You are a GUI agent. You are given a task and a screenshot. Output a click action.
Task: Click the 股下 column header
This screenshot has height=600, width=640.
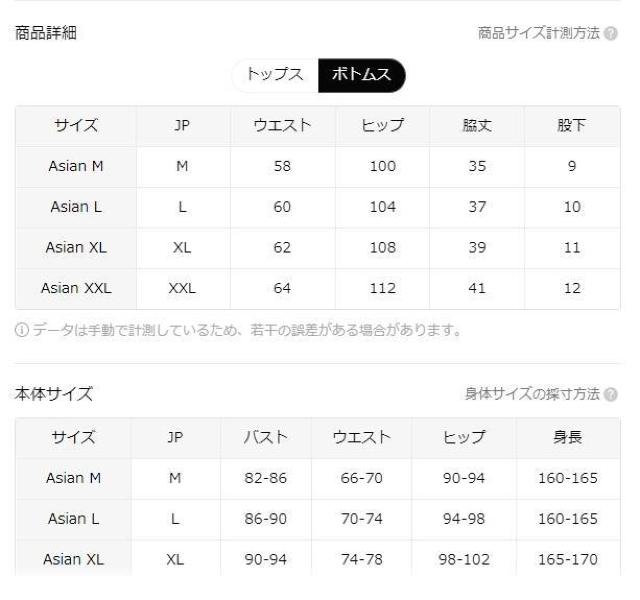tap(571, 126)
